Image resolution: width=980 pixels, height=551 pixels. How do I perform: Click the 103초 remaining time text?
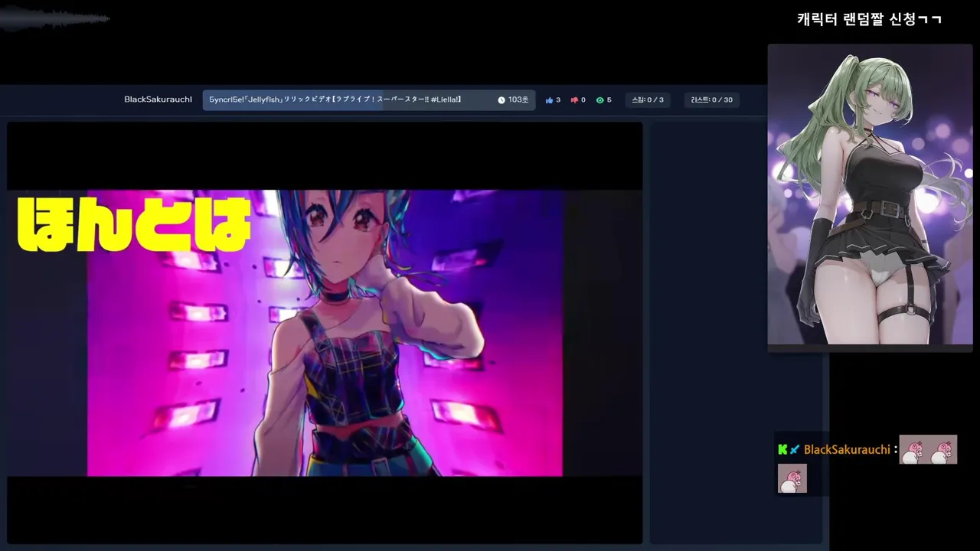coord(518,100)
